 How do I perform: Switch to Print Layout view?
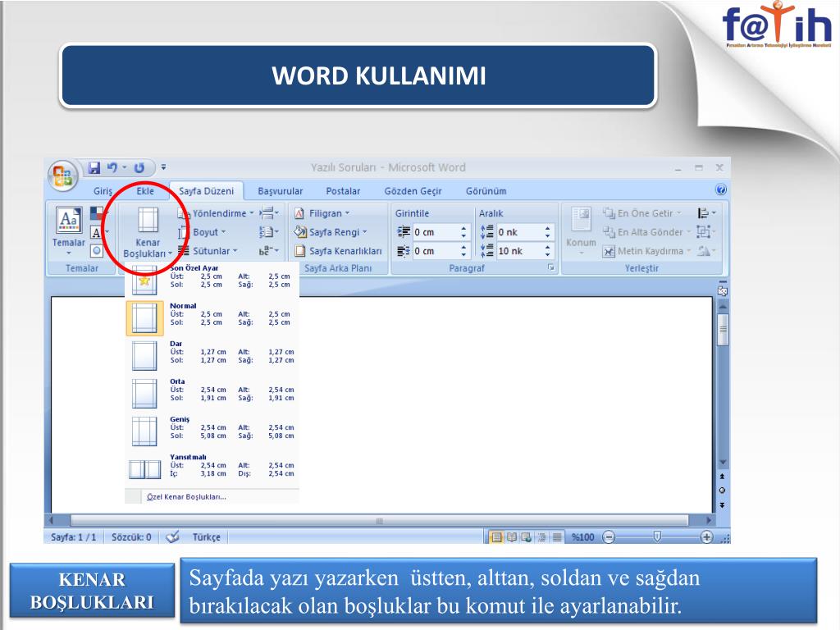pyautogui.click(x=496, y=536)
